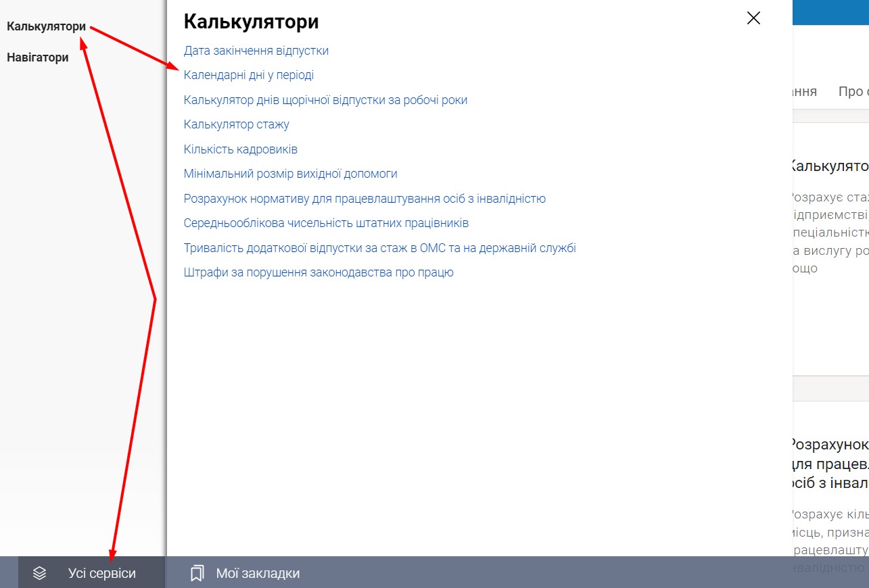Select Навігатори in the left sidebar
Screen dimensions: 869x588
(38, 57)
